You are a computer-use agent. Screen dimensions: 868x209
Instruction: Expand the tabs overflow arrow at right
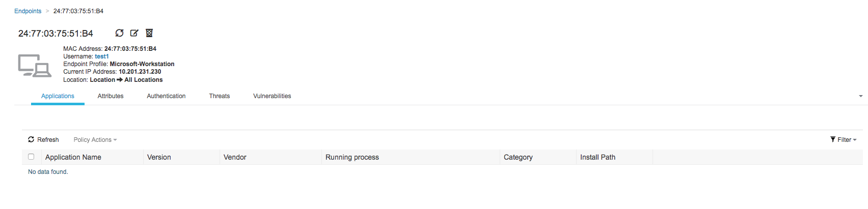click(x=861, y=96)
